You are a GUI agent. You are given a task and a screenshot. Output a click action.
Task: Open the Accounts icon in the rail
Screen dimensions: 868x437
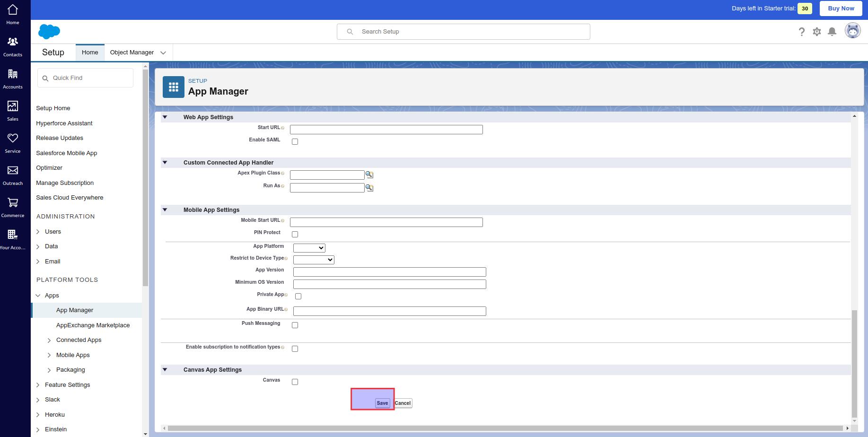point(13,79)
